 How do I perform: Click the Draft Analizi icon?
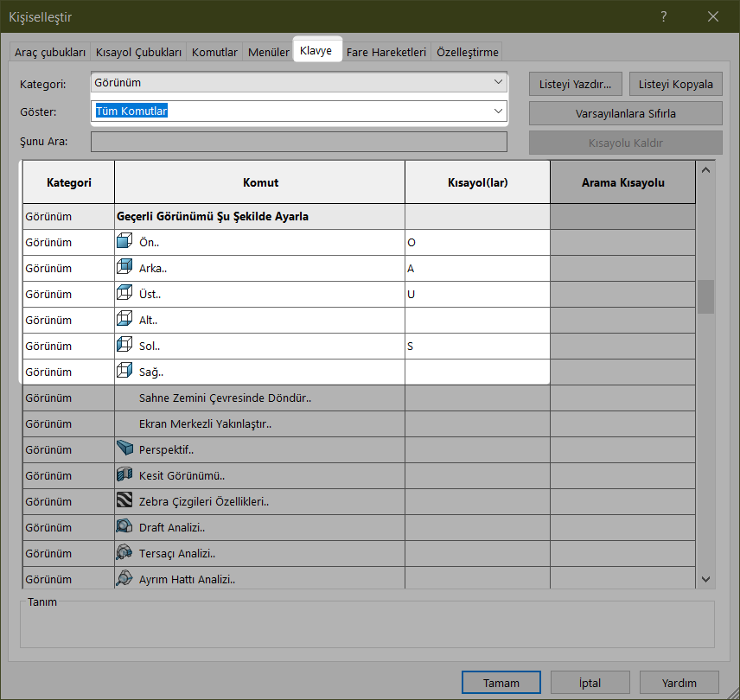124,526
